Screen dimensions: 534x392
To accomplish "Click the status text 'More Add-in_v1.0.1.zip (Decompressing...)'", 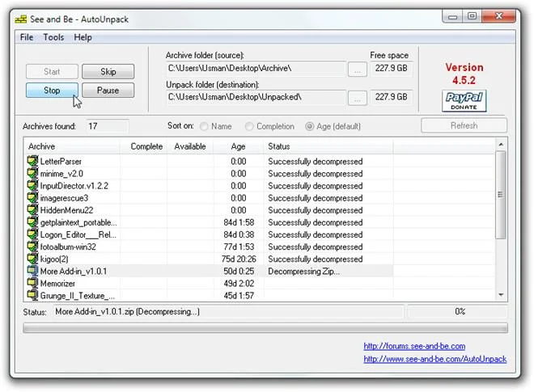I will pos(127,312).
